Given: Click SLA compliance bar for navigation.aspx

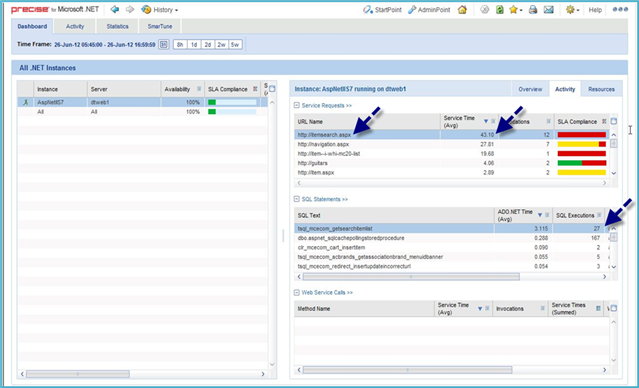Looking at the screenshot, I should (x=582, y=144).
